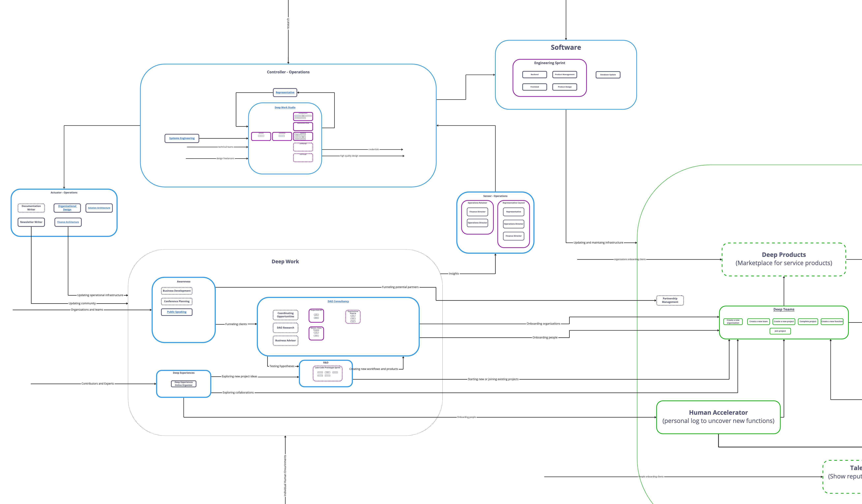Click the Deep Work Studio link
This screenshot has height=504, width=862.
click(x=285, y=108)
